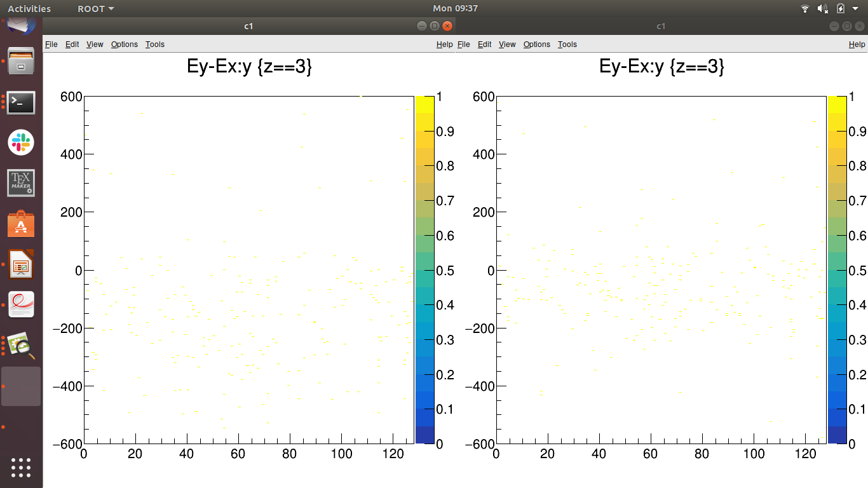Screen dimensions: 868x488
Task: Click the dark blue bottom of left palette
Action: (x=424, y=435)
